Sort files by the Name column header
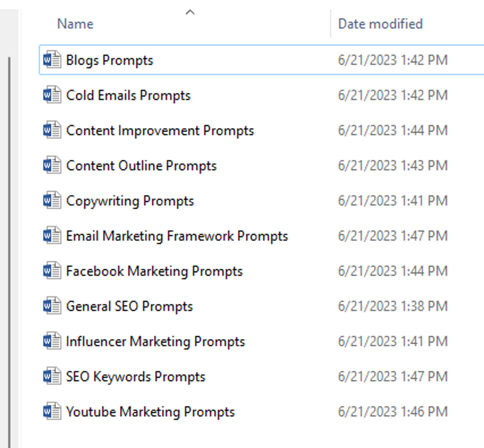The width and height of the screenshot is (484, 448). pyautogui.click(x=75, y=24)
